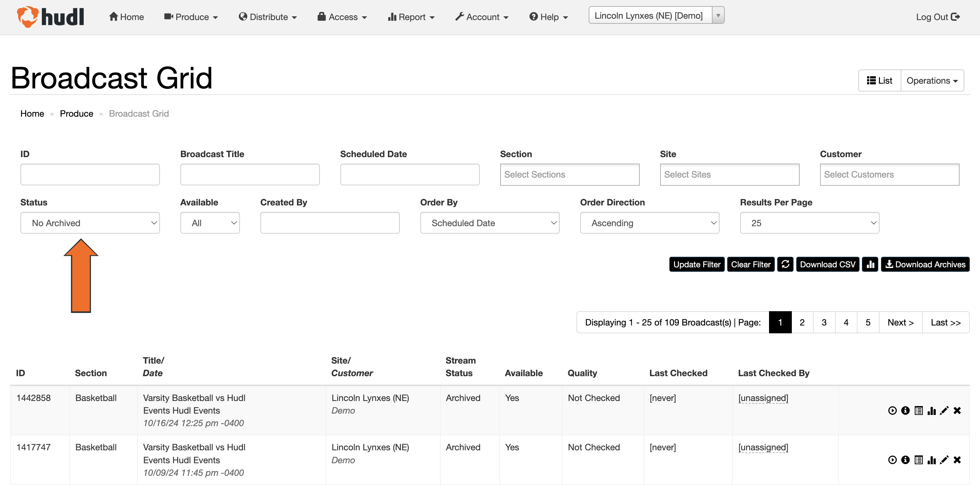Switch Results Per Page to another value
This screenshot has width=980, height=485.
[808, 223]
